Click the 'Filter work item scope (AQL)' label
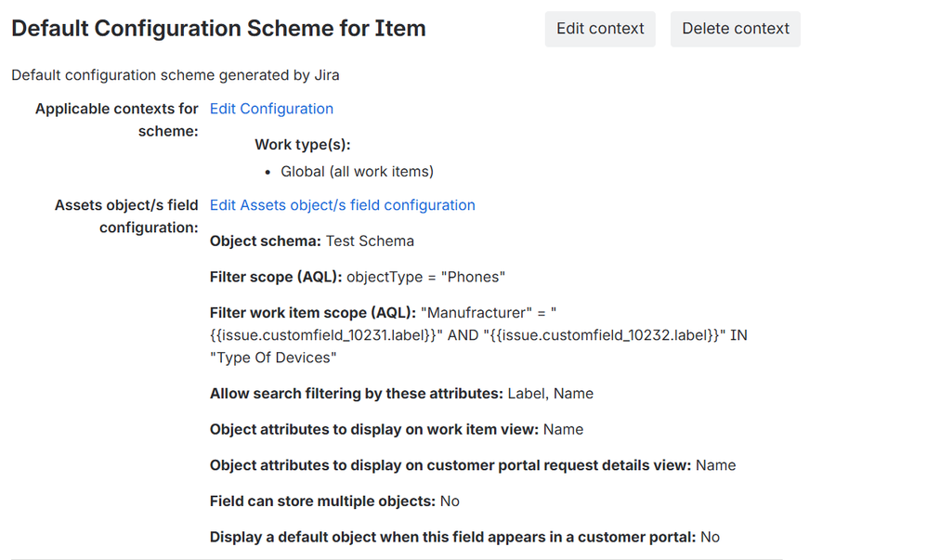Image resolution: width=927 pixels, height=560 pixels. [x=312, y=313]
